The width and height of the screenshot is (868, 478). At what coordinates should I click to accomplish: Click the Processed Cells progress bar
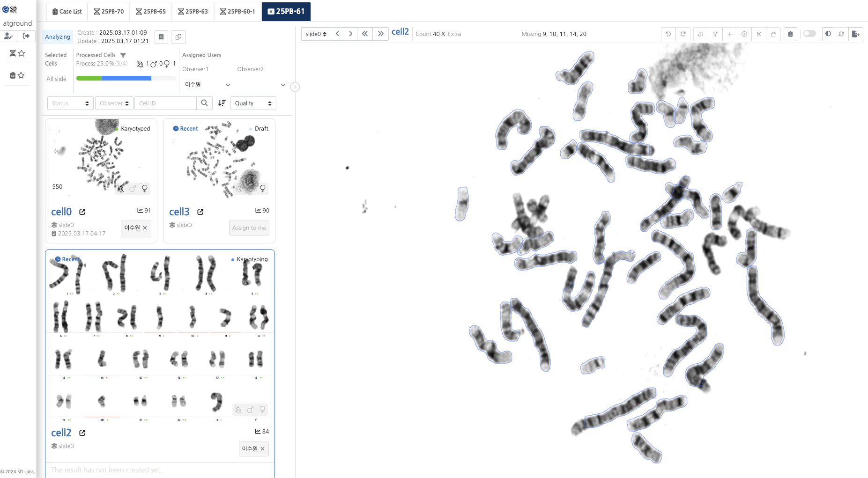click(x=126, y=79)
